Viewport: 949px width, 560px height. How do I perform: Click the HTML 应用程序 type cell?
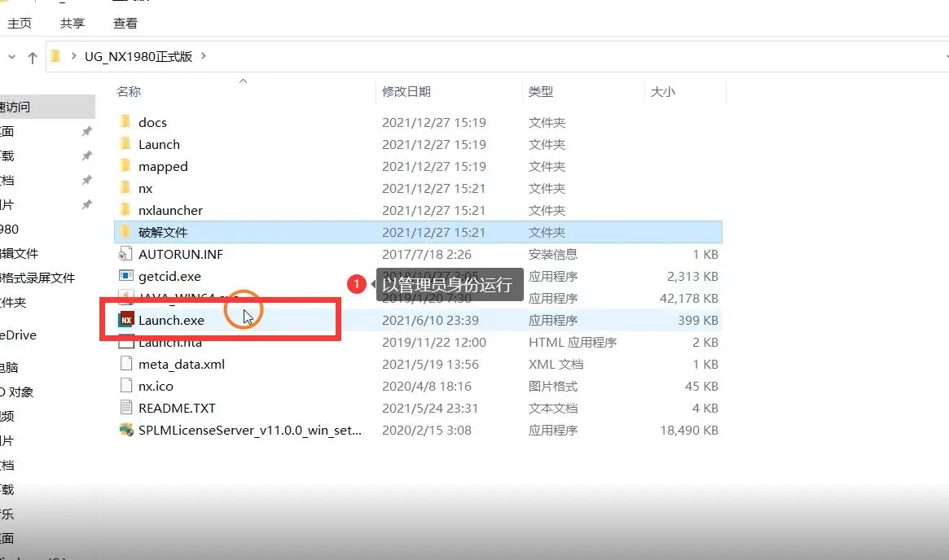coord(573,343)
